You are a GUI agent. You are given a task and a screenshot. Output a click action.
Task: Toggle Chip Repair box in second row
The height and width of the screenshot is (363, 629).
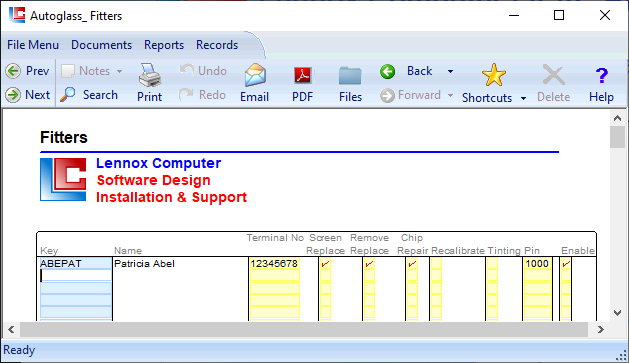pos(412,275)
